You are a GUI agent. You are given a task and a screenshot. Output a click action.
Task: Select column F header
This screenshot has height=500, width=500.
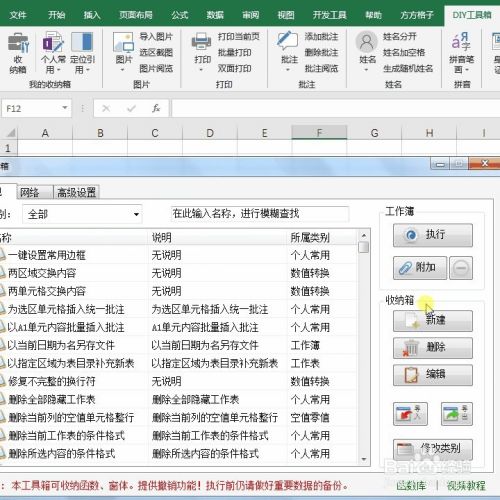[319, 133]
